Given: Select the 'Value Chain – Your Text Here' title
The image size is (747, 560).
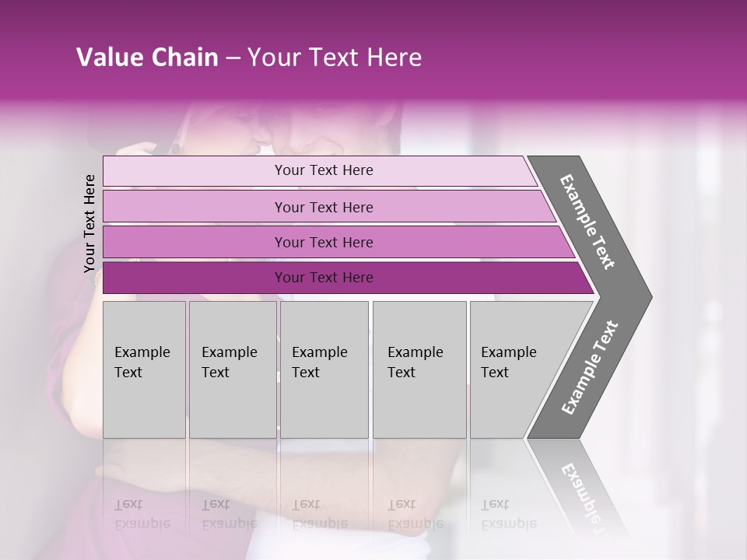Looking at the screenshot, I should (249, 57).
